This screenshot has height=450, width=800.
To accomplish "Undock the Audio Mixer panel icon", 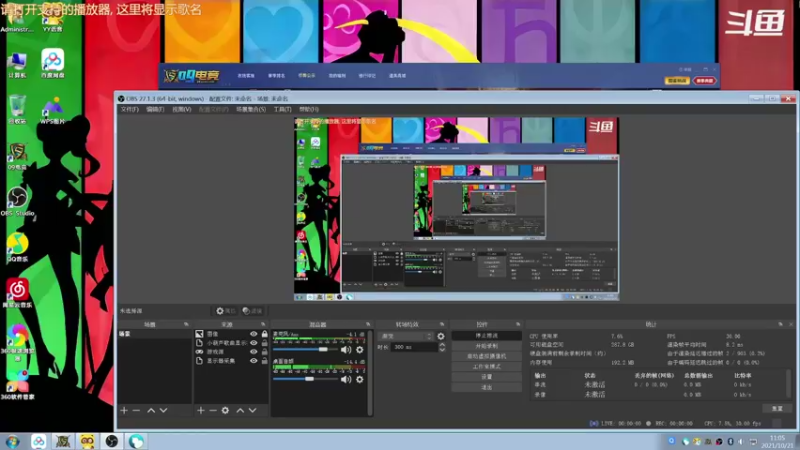I will 368,324.
